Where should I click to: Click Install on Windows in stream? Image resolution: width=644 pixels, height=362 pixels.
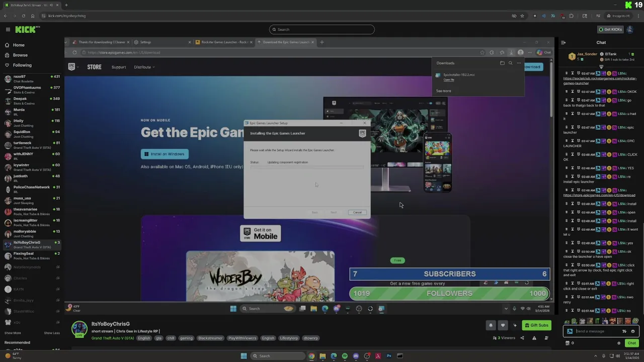click(x=165, y=154)
